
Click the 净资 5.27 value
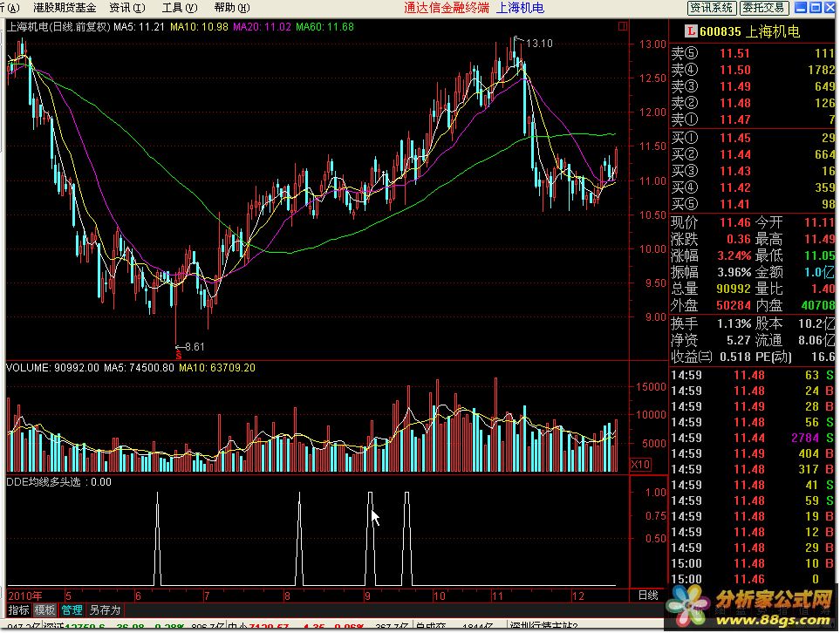[x=738, y=341]
